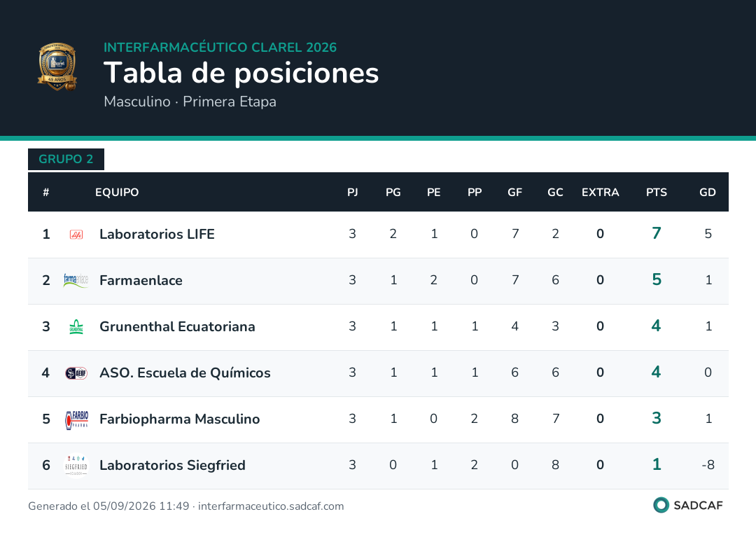Click the Grunenthal Ecuatoriana team logo
Screen dimensions: 756x542
coord(76,327)
